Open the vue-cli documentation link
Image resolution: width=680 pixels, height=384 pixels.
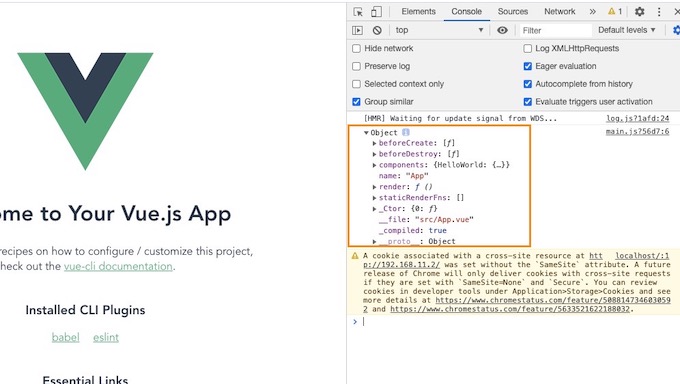(x=118, y=266)
